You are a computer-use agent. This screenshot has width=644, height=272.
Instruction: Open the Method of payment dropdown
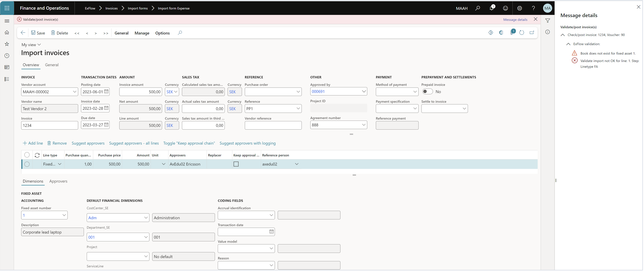pos(414,91)
